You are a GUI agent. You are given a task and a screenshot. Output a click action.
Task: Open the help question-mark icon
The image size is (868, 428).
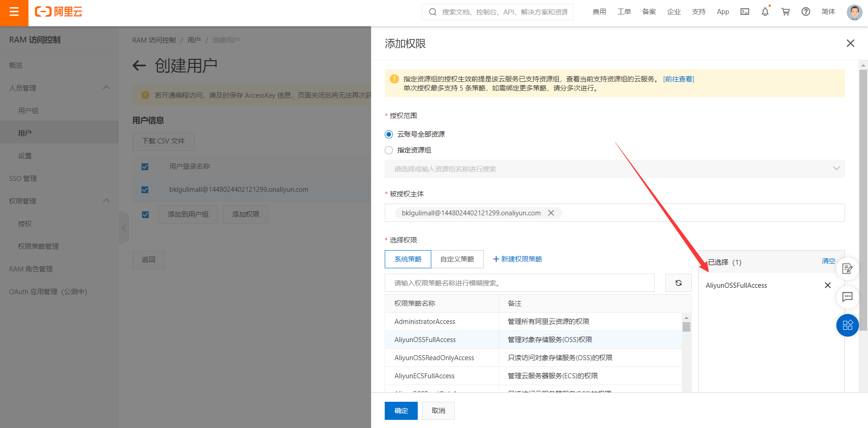[x=806, y=12]
